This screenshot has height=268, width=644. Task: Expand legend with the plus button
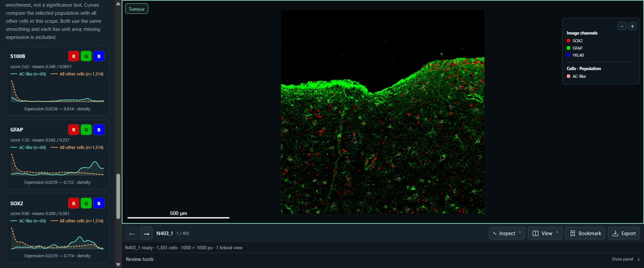[632, 26]
